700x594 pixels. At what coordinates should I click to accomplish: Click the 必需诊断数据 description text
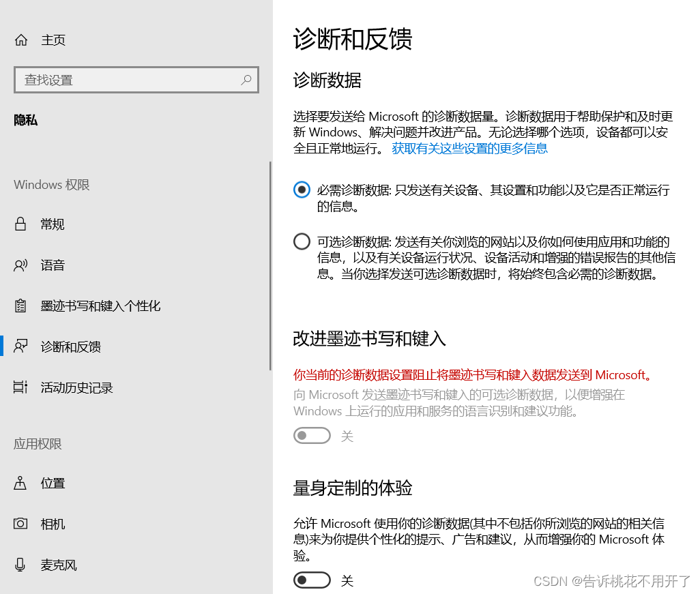(x=493, y=198)
